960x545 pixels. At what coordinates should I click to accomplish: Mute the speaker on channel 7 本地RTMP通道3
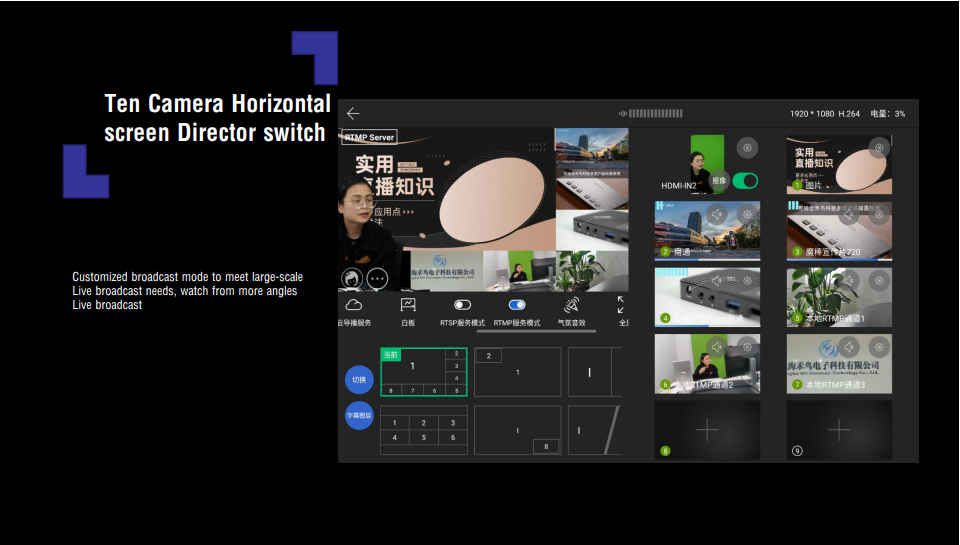[x=849, y=347]
